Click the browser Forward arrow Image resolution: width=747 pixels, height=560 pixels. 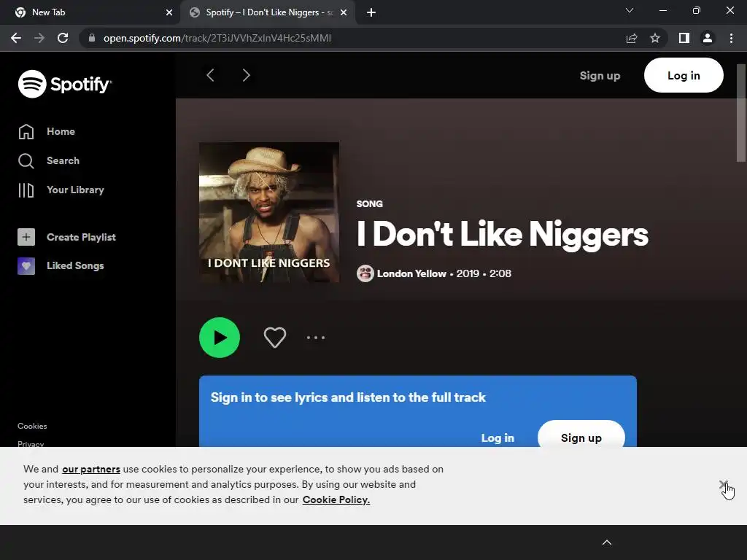(x=39, y=38)
